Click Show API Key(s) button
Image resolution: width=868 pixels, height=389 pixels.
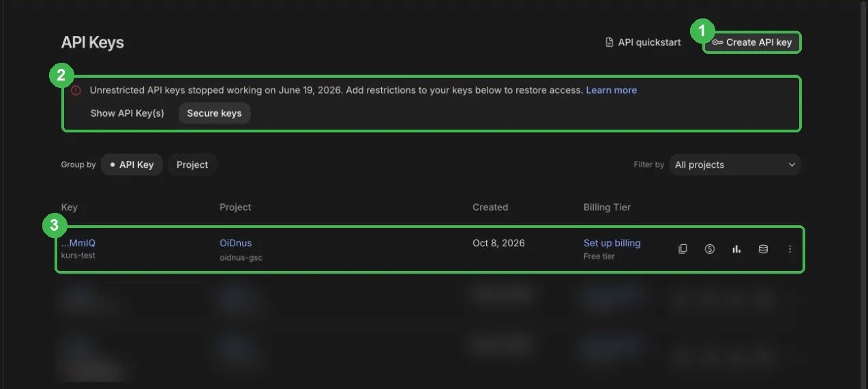click(128, 113)
